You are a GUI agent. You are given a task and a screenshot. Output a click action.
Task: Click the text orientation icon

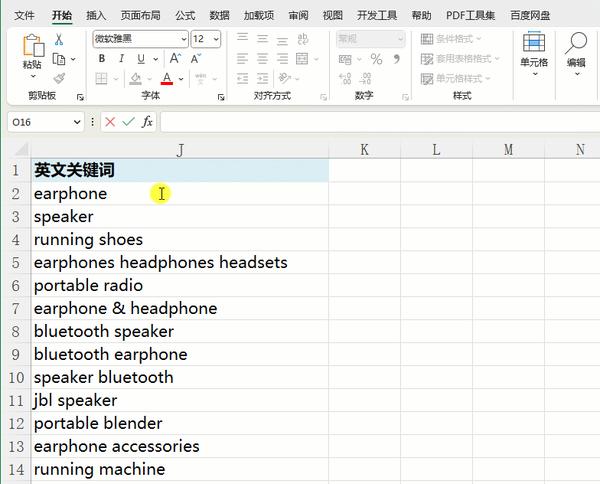[284, 78]
